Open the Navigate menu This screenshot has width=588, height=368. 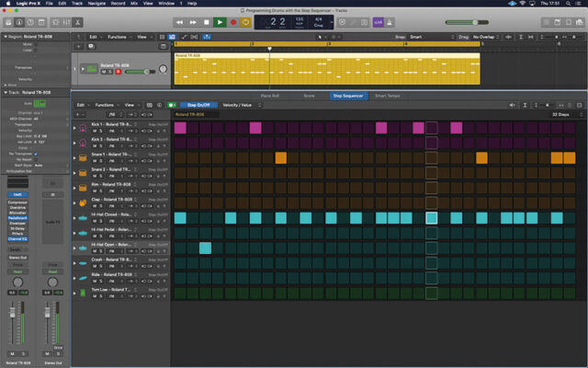(x=96, y=4)
